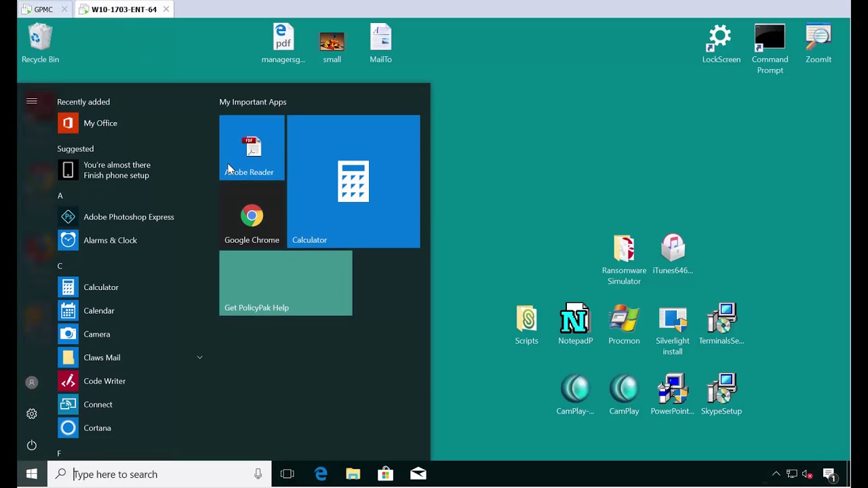Click the letter A group header

pos(60,196)
